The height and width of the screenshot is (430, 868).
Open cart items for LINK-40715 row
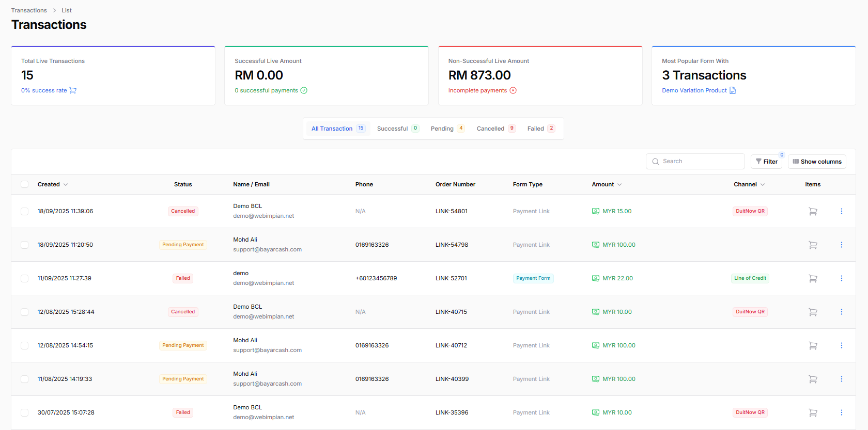click(x=813, y=312)
